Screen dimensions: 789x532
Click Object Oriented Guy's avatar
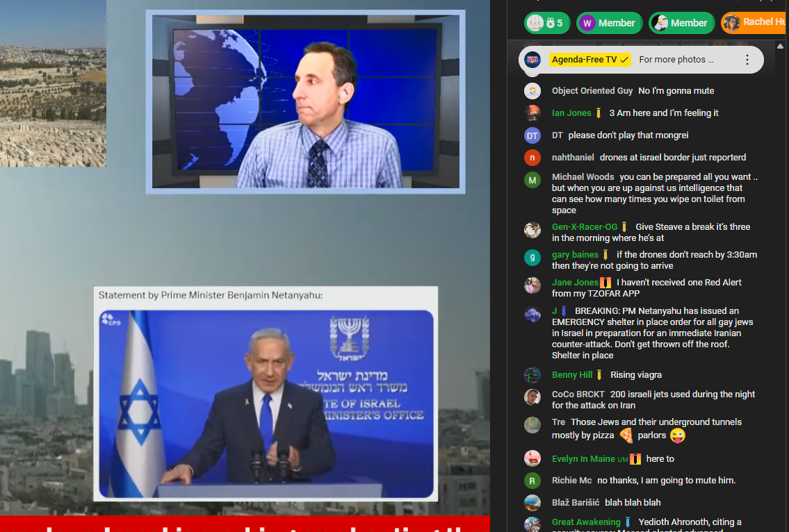tap(532, 90)
